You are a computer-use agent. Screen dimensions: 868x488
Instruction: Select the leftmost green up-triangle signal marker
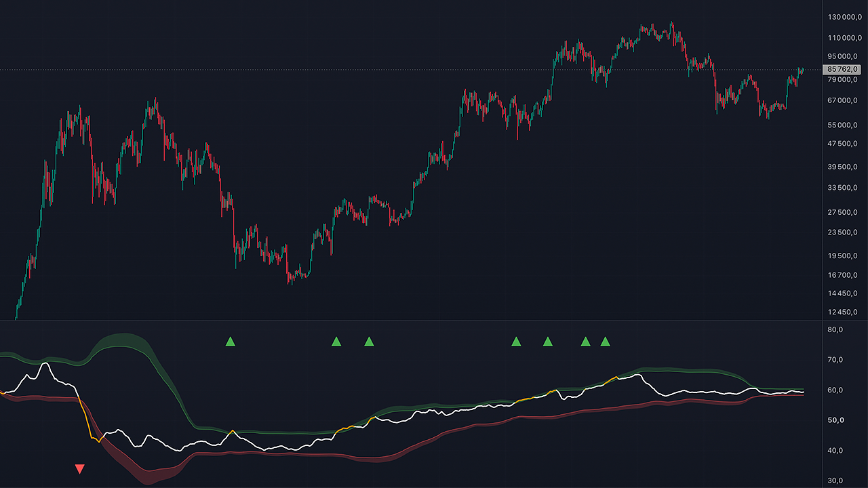click(x=230, y=341)
